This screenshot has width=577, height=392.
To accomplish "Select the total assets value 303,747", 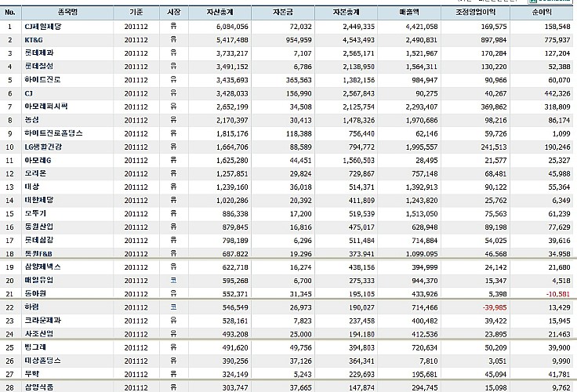I will point(235,387).
